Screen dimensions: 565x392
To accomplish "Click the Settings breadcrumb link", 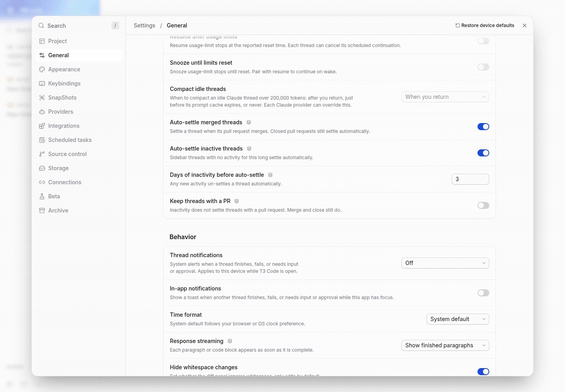I will pos(144,25).
